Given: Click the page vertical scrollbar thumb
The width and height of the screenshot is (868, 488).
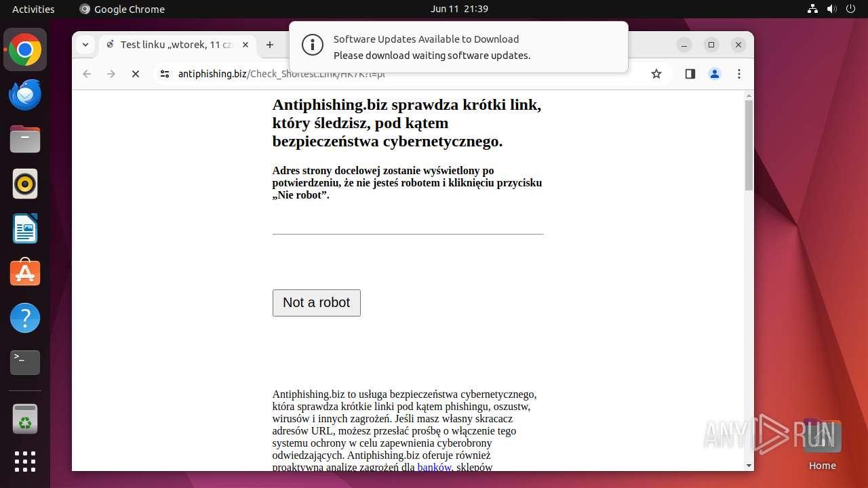Looking at the screenshot, I should click(749, 145).
